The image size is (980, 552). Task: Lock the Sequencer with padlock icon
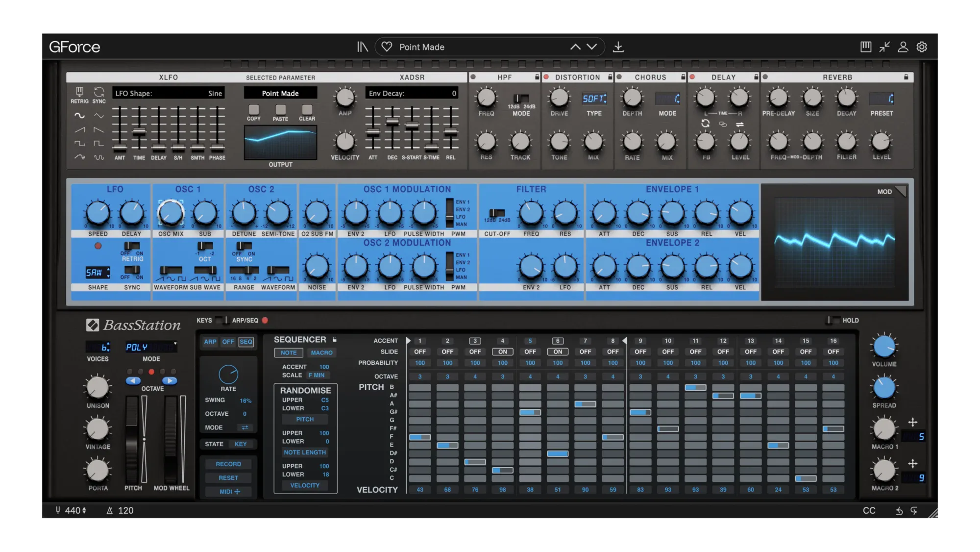click(335, 339)
